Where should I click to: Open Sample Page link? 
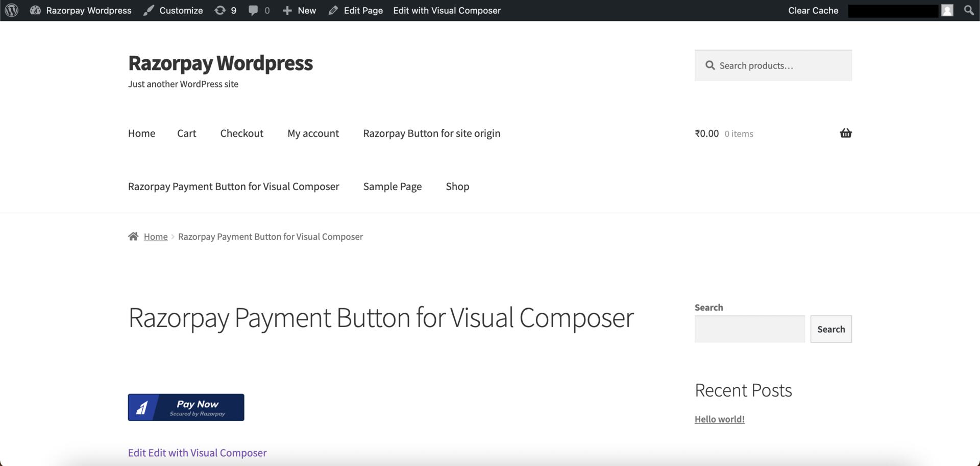tap(392, 187)
